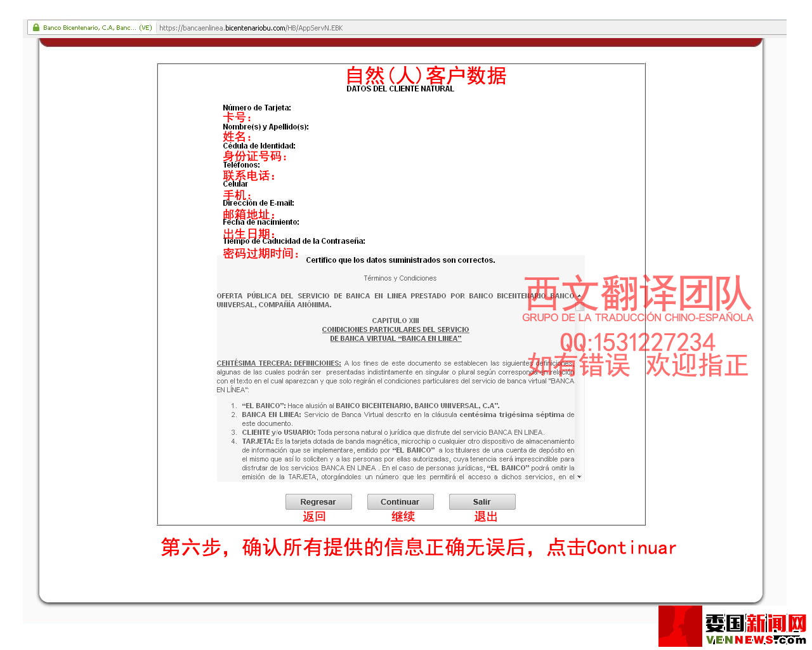The height and width of the screenshot is (650, 812).
Task: Click 'Dirección de E-mail:' label
Action: pos(258,203)
